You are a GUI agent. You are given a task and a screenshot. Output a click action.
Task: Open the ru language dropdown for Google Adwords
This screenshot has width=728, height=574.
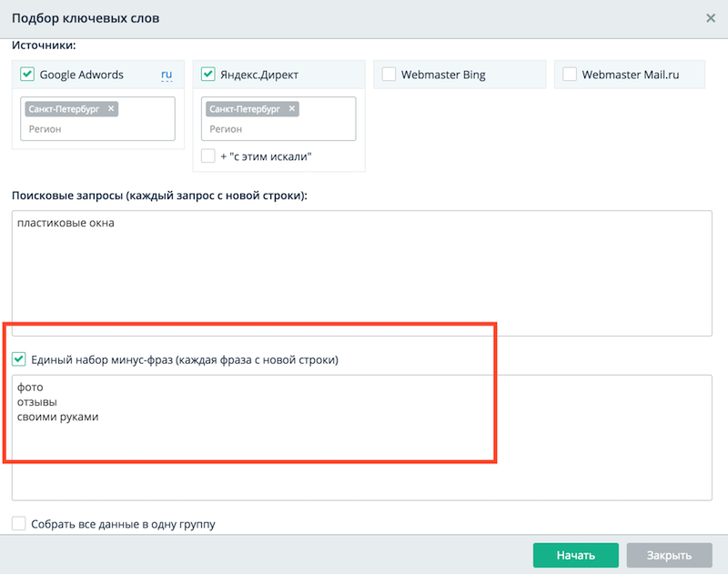(x=167, y=75)
